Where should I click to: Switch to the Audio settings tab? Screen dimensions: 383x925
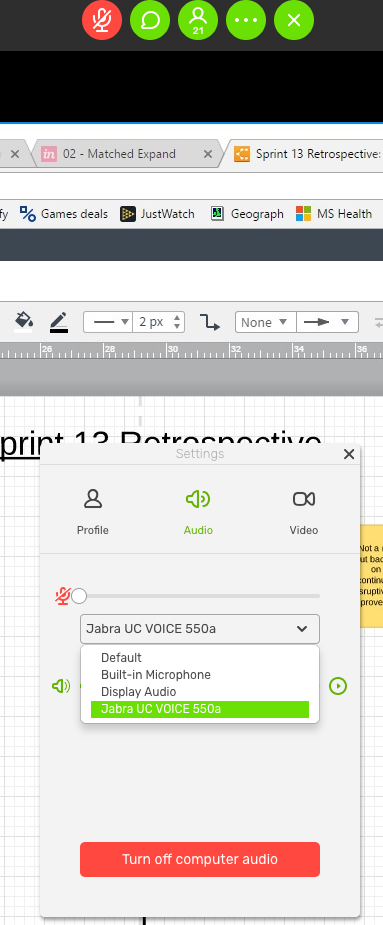pyautogui.click(x=198, y=512)
